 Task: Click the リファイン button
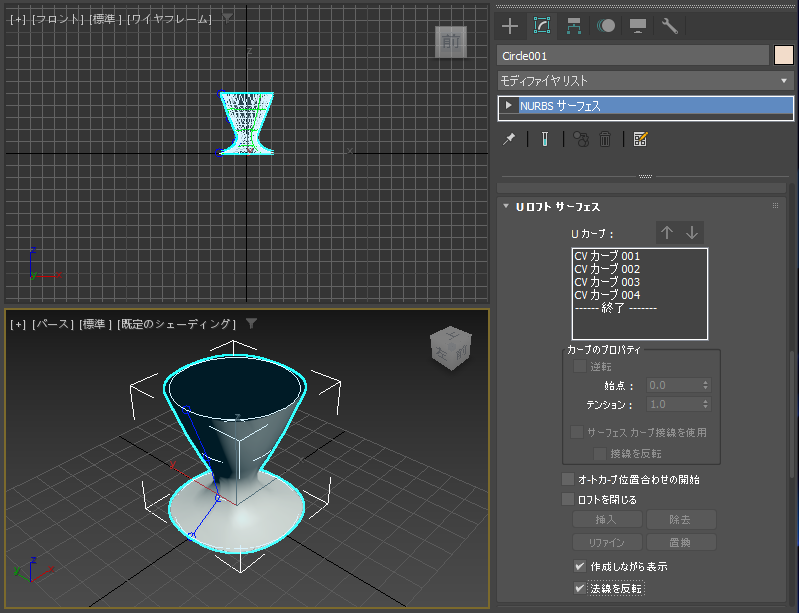point(607,542)
